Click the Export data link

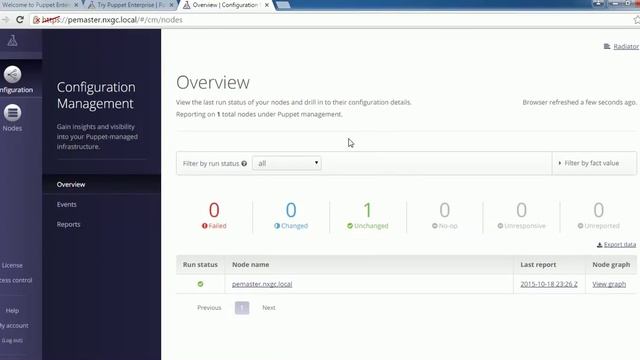[x=620, y=245]
